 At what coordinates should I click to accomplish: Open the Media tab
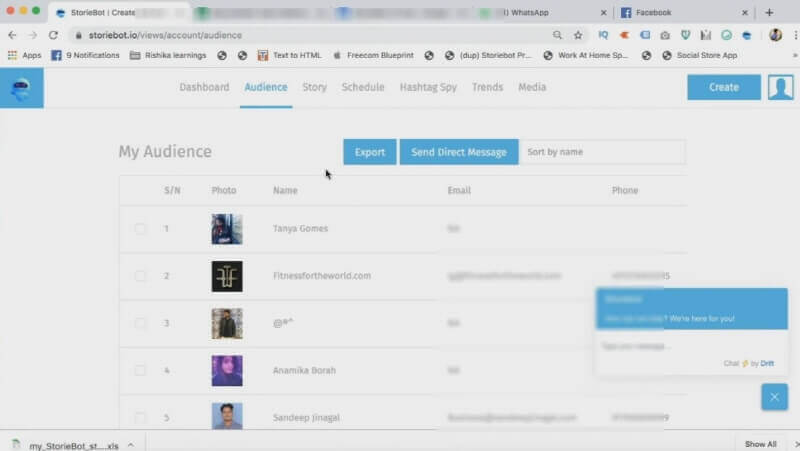(x=532, y=87)
